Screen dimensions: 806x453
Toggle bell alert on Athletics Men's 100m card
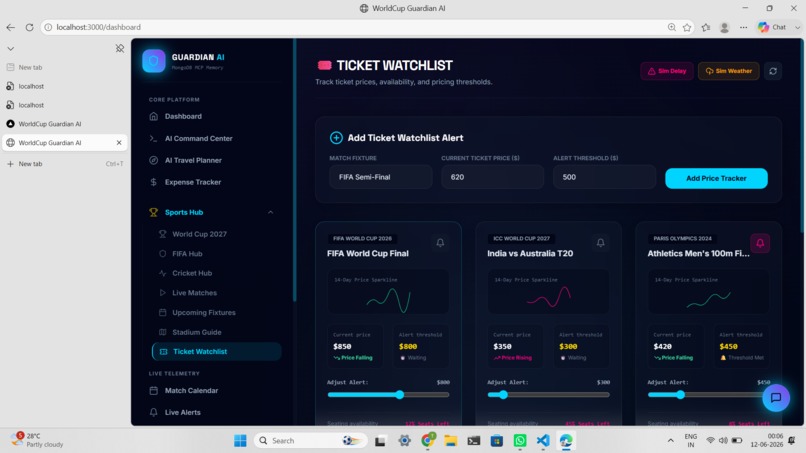tap(760, 243)
